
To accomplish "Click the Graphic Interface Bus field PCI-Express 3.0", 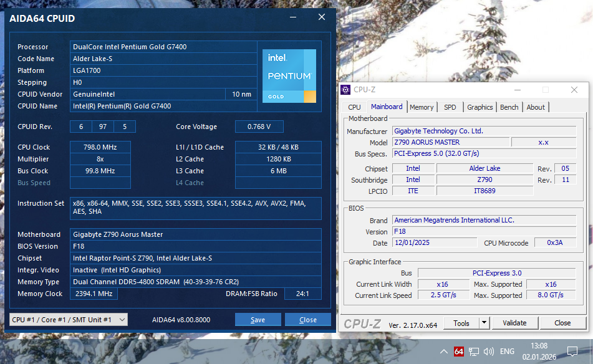I will (497, 273).
